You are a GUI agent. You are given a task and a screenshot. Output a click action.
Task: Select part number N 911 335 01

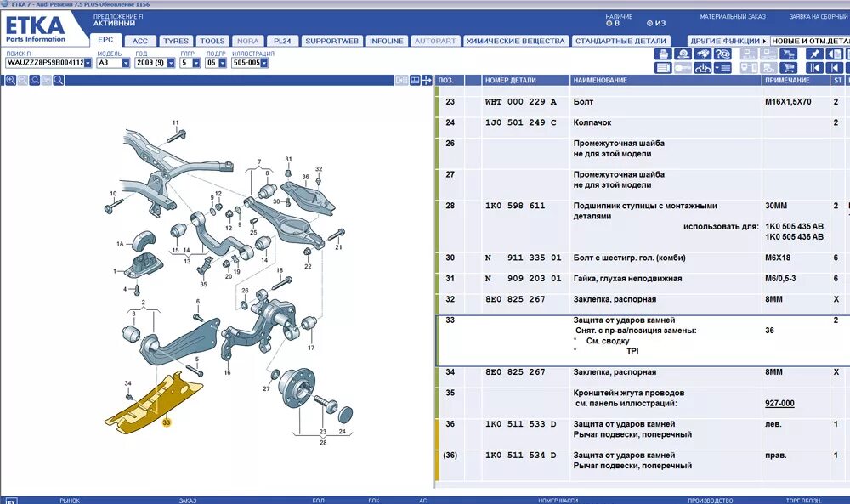pyautogui.click(x=523, y=258)
